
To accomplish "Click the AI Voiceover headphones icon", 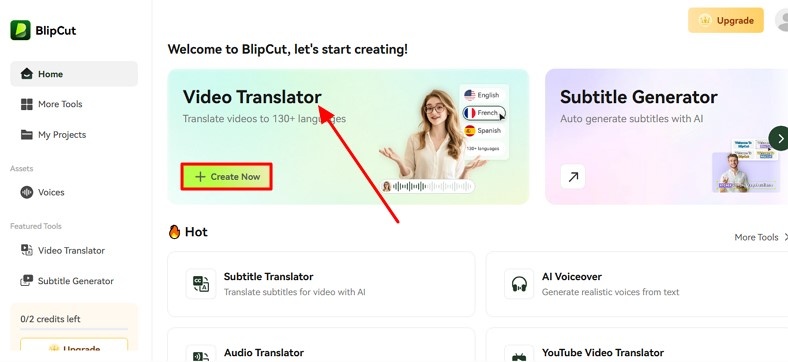I will 519,284.
